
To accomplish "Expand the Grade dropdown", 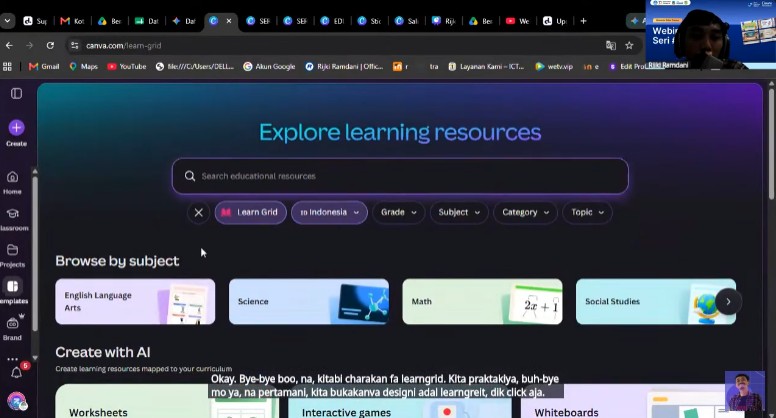I will 398,212.
